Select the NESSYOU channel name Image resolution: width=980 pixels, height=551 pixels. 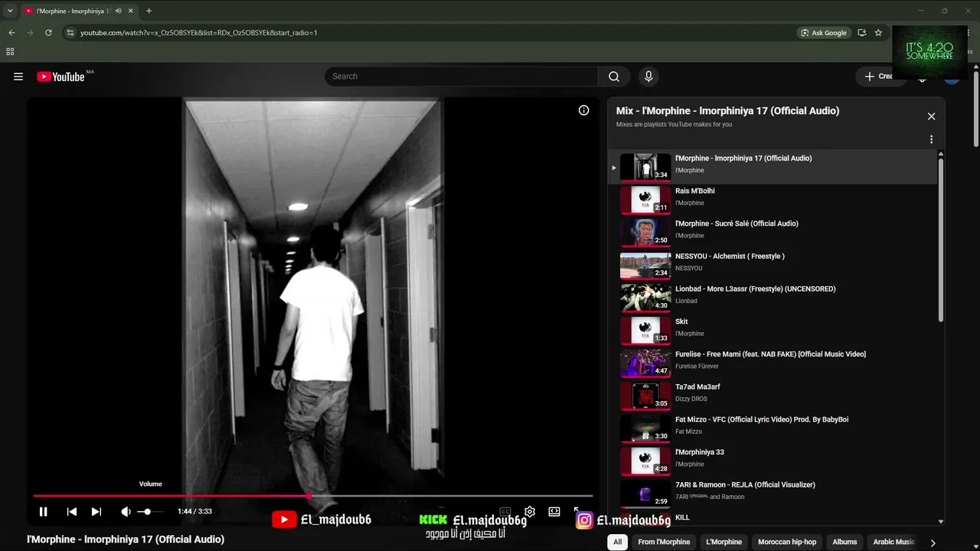coord(689,269)
